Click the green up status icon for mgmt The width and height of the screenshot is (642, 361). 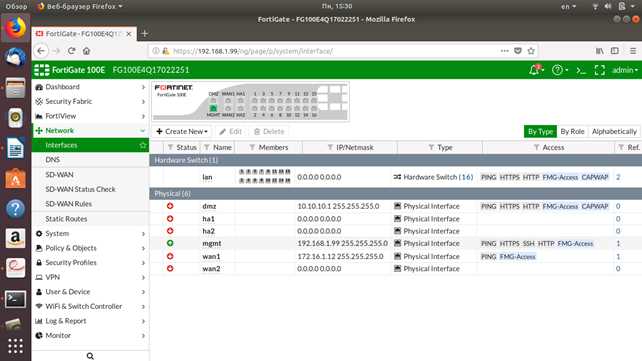(x=170, y=243)
